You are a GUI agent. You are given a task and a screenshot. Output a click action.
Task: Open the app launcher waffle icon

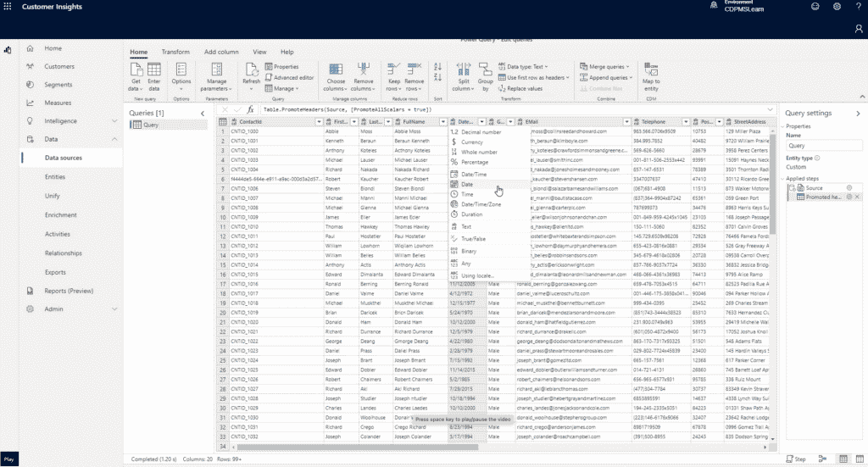coord(7,7)
